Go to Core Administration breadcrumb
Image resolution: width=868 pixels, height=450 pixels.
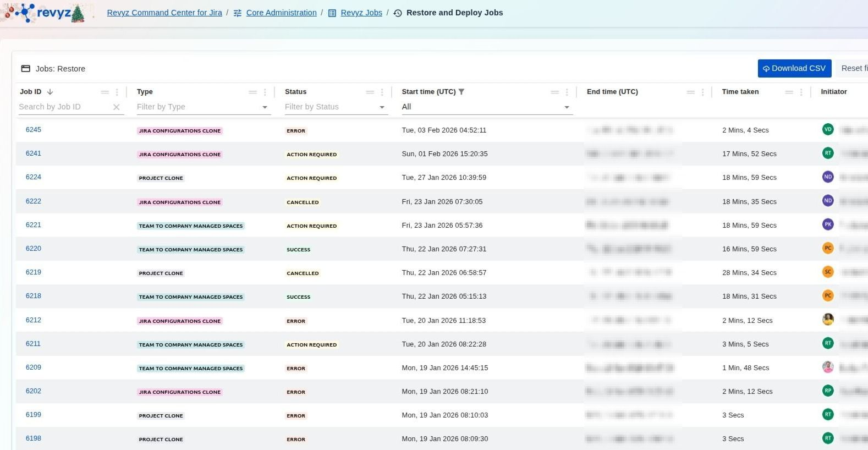[x=281, y=13]
